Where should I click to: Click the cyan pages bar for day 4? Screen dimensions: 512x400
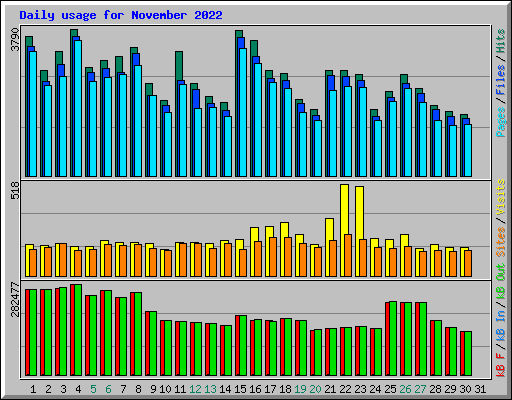click(x=78, y=108)
